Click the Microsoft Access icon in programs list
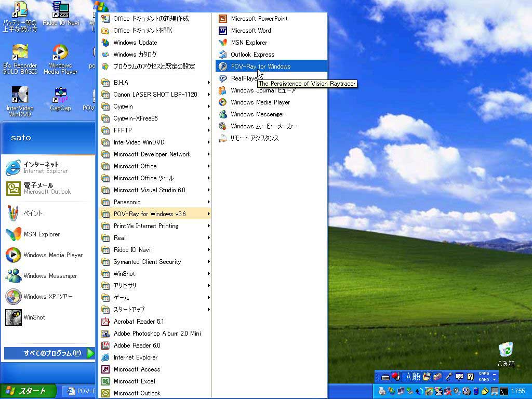Viewport: 532px width, 399px height. pos(105,369)
